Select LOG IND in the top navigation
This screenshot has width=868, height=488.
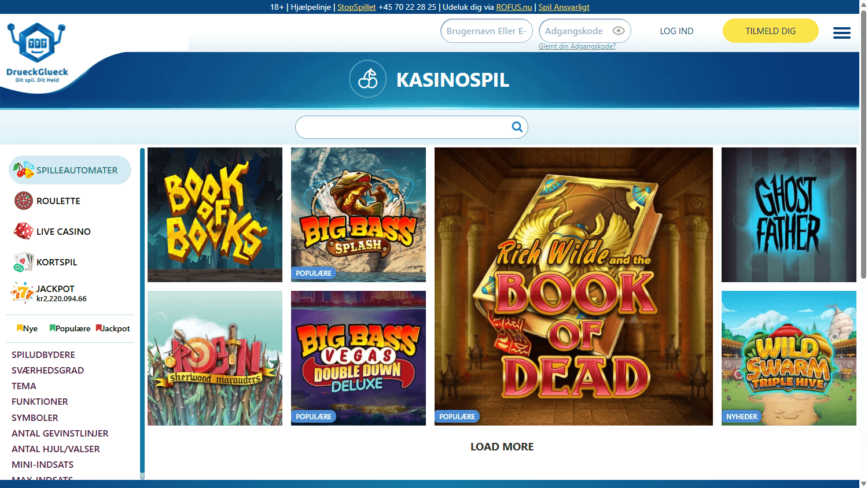click(676, 31)
